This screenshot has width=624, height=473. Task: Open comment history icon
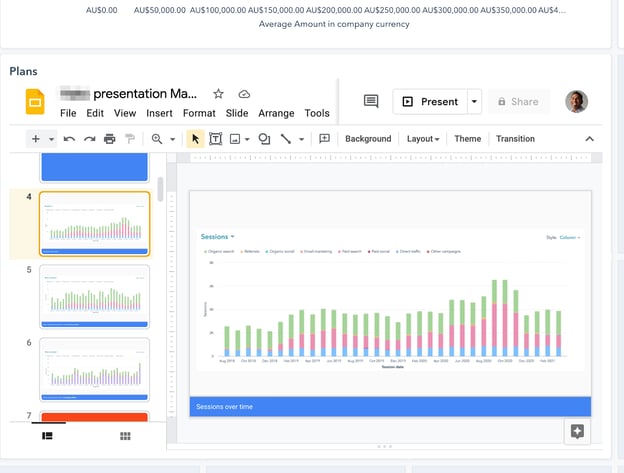[371, 101]
